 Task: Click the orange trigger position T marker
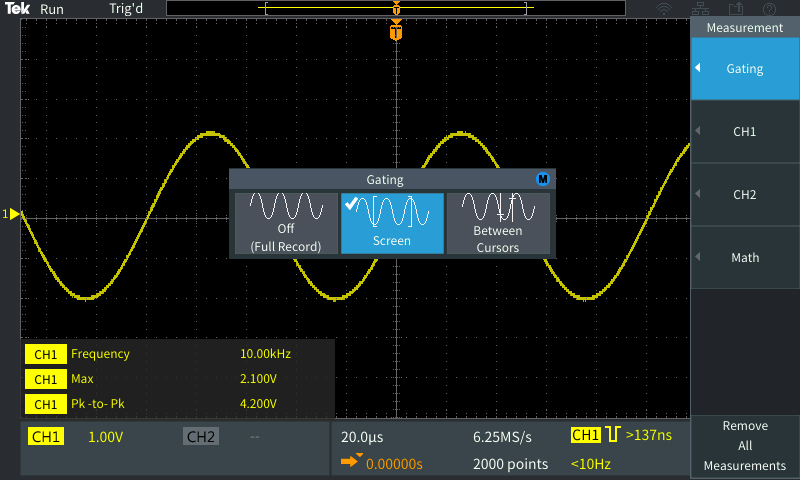pyautogui.click(x=397, y=33)
